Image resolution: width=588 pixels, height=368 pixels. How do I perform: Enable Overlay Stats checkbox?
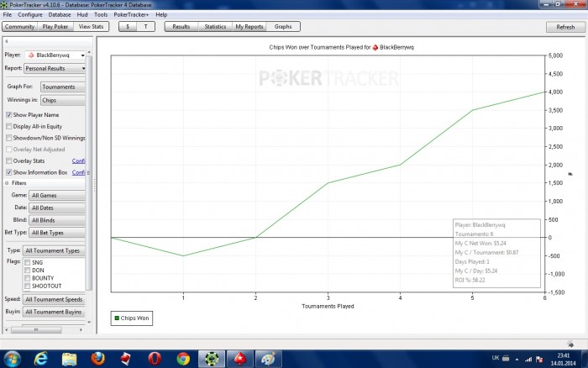[x=9, y=161]
